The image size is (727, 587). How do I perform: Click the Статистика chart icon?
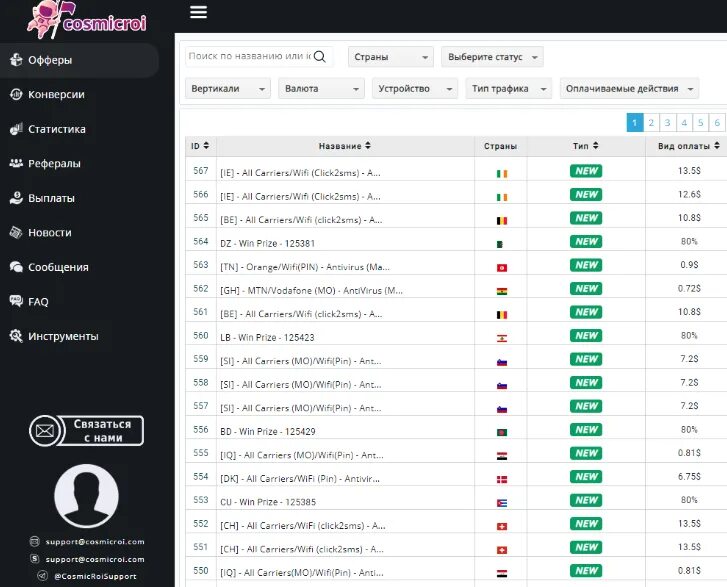tap(16, 129)
